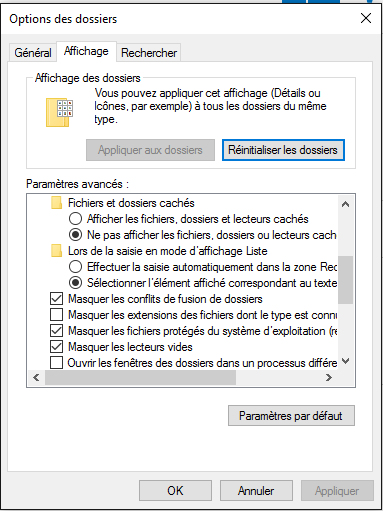Click the down arrow of the vertical scrollbar

(x=346, y=361)
